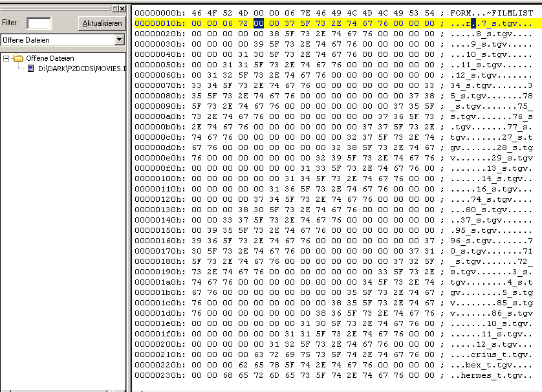Click the highlighted 00 byte at offset 10h

click(x=259, y=23)
